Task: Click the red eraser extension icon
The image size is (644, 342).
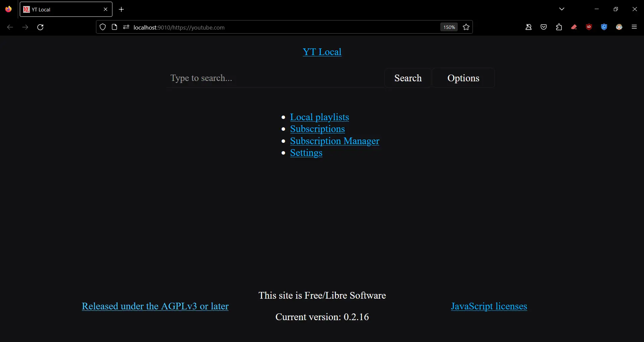Action: point(574,27)
